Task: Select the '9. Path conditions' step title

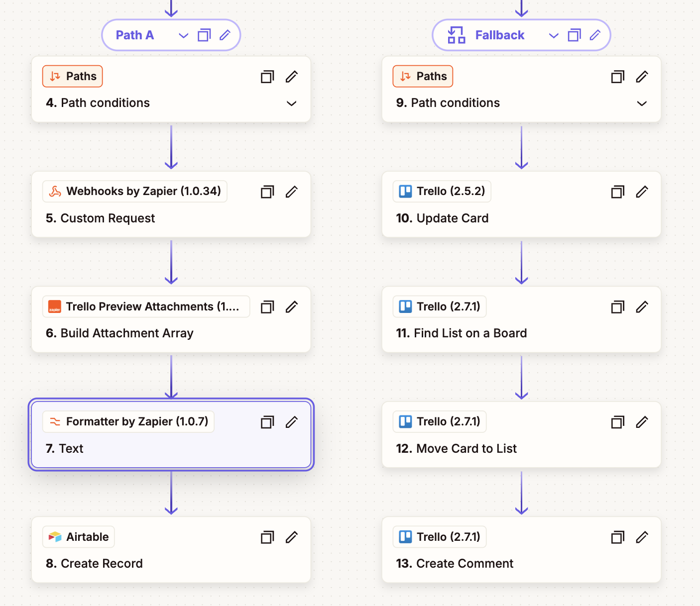Action: (448, 103)
